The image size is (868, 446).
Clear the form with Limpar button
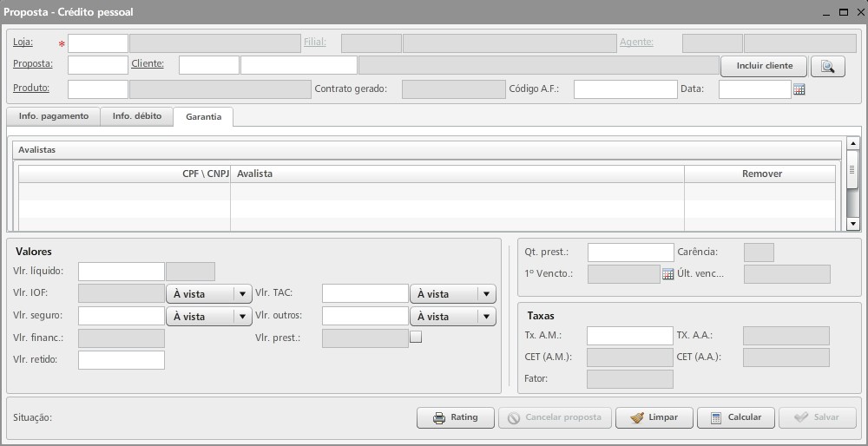(x=654, y=417)
